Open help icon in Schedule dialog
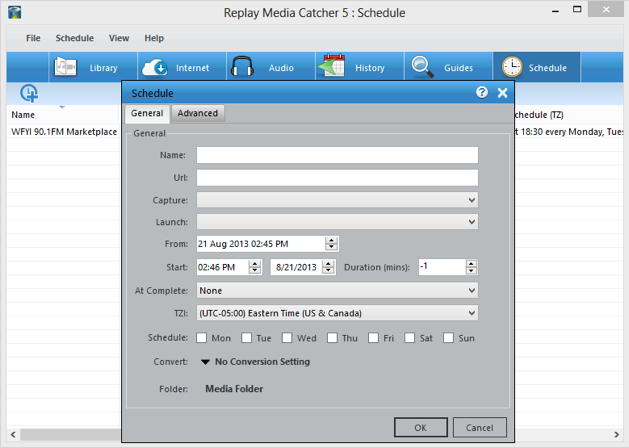 [482, 93]
